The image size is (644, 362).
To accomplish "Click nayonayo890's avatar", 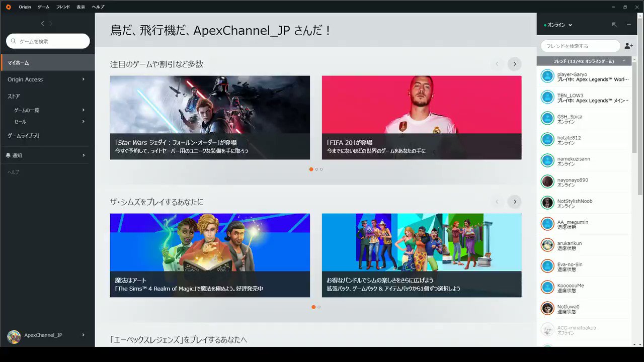I will click(x=547, y=182).
